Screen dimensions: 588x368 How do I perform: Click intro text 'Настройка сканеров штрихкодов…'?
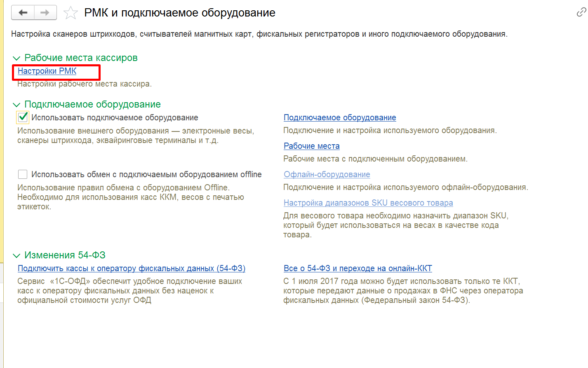click(259, 34)
